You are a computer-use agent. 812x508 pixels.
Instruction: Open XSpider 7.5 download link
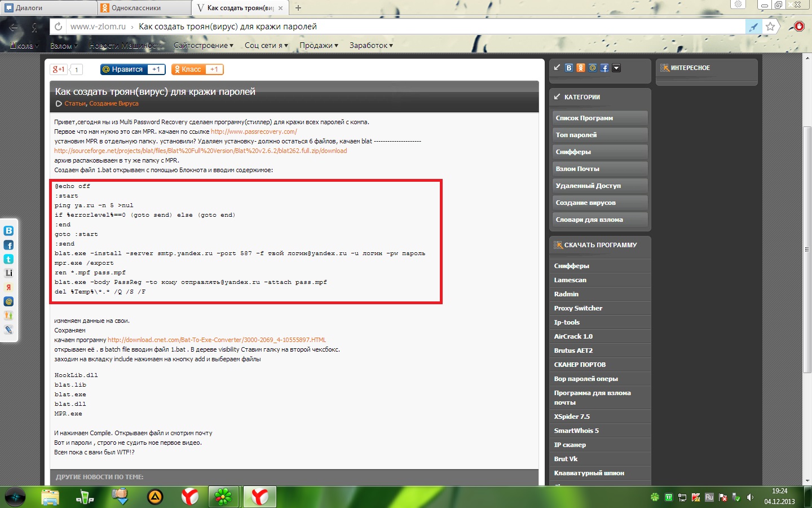coord(572,417)
